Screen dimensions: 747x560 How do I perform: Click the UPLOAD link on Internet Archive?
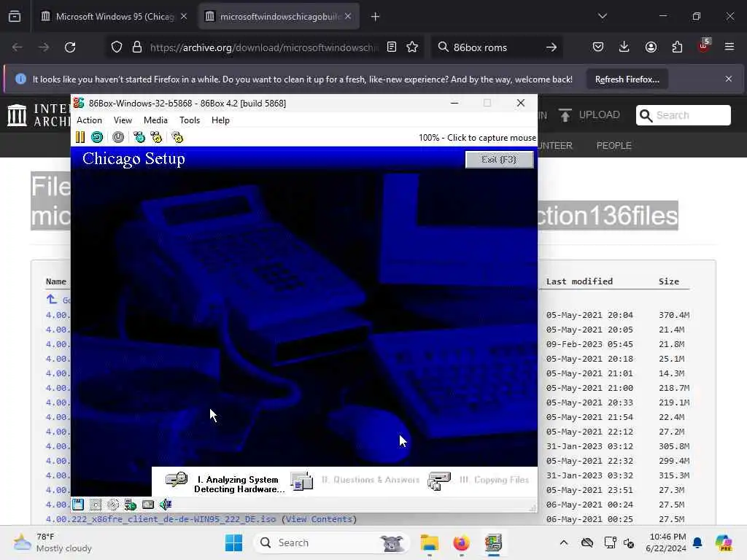[589, 115]
